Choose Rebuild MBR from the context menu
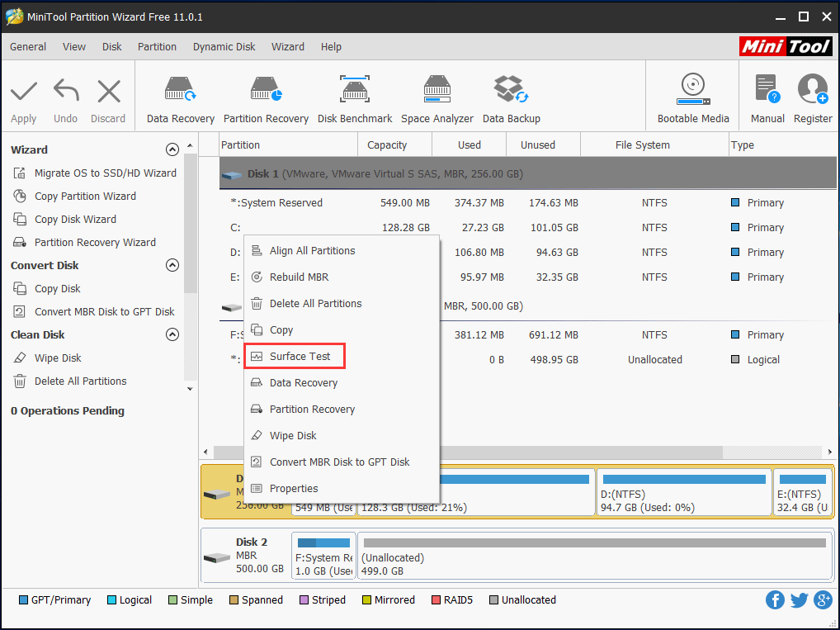 342,277
